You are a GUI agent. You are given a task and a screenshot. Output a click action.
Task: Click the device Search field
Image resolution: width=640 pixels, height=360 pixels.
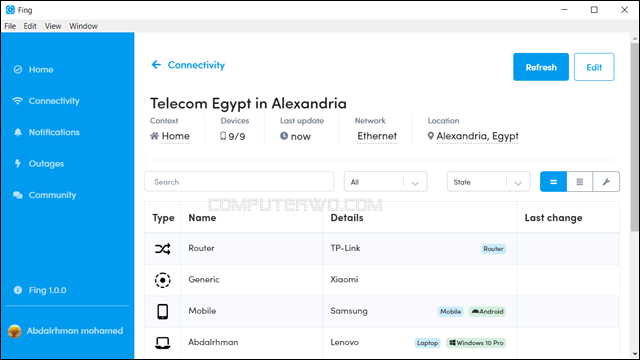click(x=239, y=182)
